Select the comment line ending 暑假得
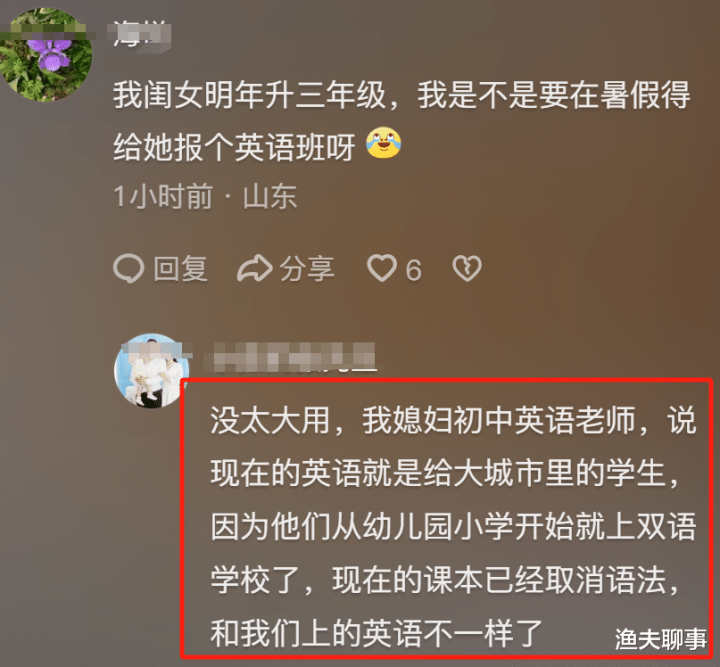 coord(402,95)
